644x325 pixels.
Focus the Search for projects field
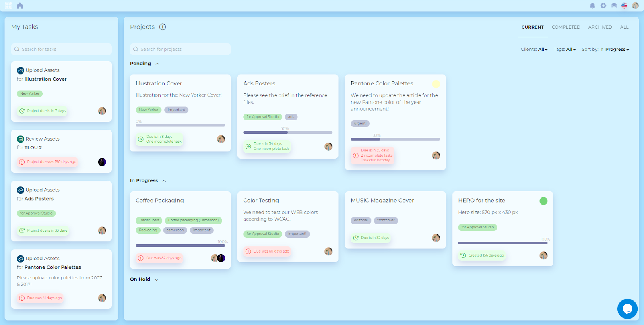coord(180,49)
